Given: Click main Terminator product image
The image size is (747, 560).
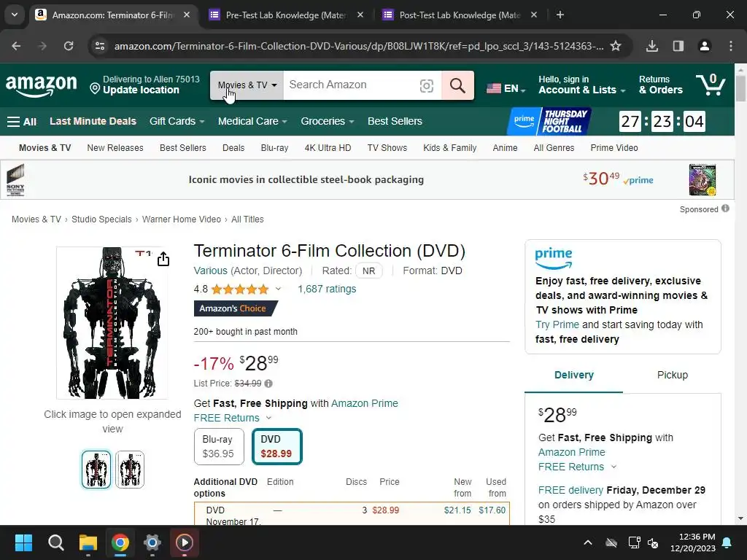Looking at the screenshot, I should click(112, 323).
